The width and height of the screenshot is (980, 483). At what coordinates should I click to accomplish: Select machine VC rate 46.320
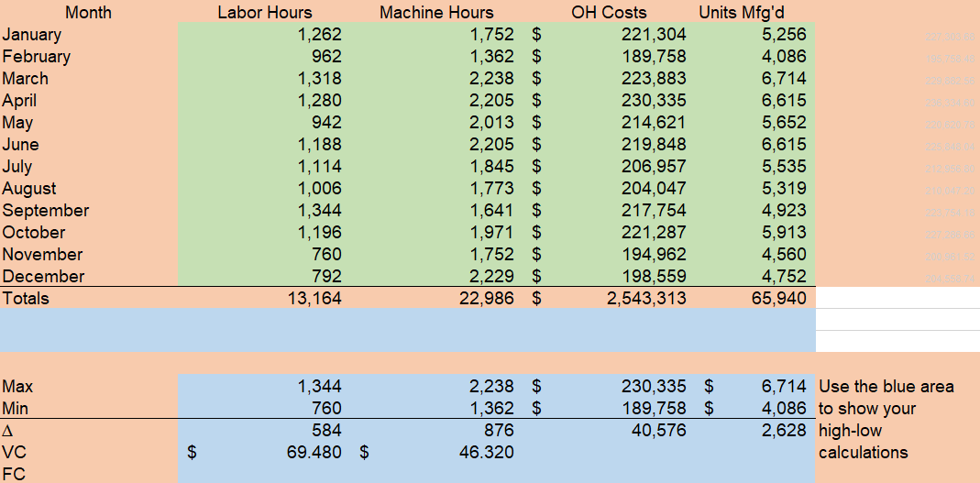487,453
